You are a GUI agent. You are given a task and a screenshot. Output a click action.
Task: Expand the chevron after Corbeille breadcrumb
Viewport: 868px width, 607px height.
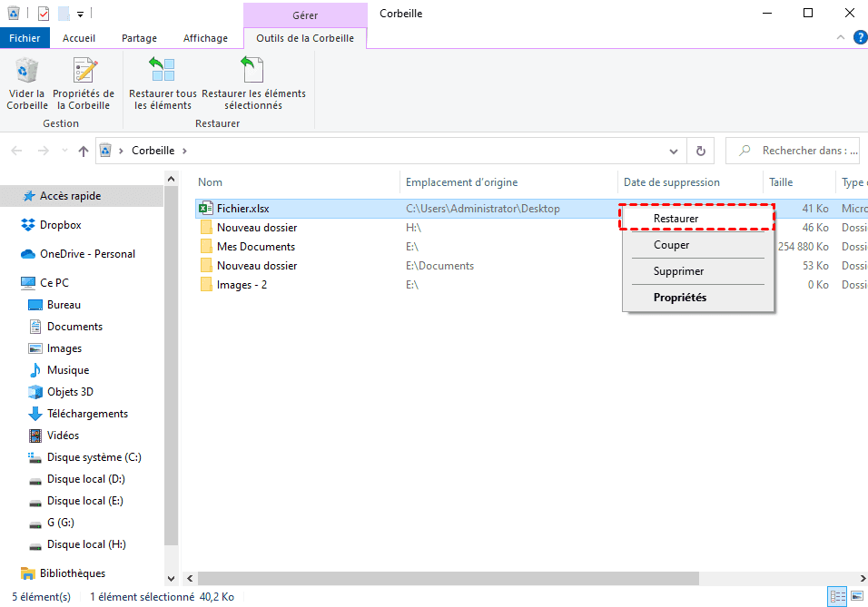point(184,151)
